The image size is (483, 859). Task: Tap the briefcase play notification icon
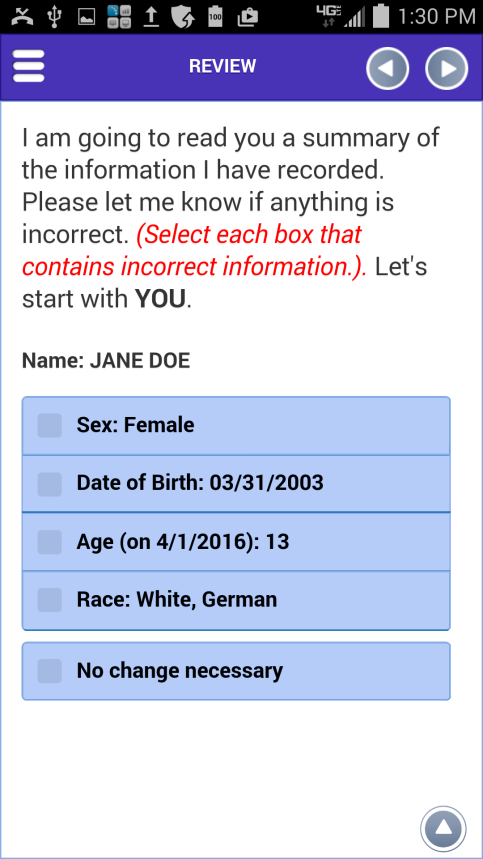click(248, 17)
